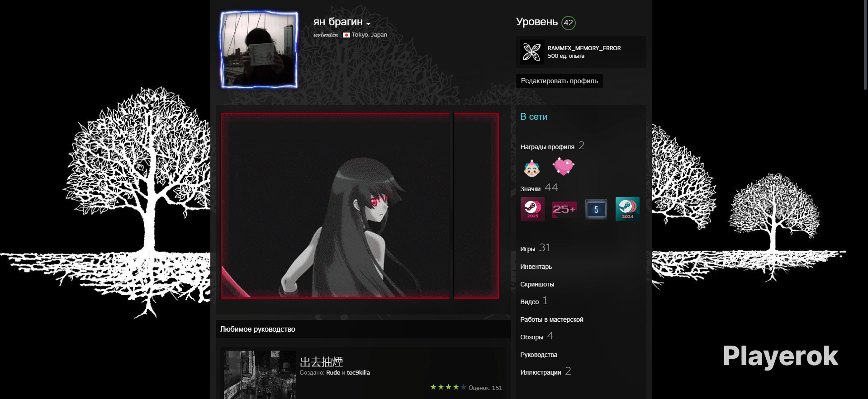Open the guide titled 出去抽煙
The height and width of the screenshot is (399, 868).
click(322, 362)
